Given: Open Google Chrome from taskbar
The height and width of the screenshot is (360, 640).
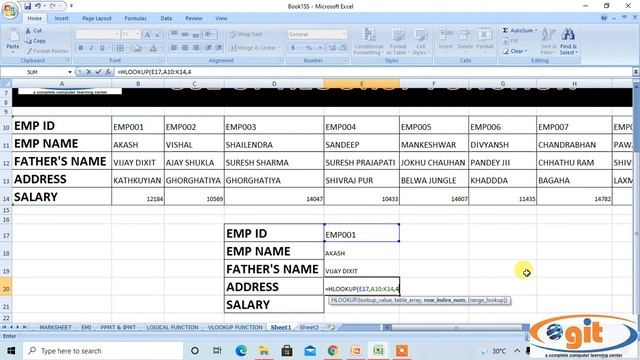Looking at the screenshot, I should point(333,351).
